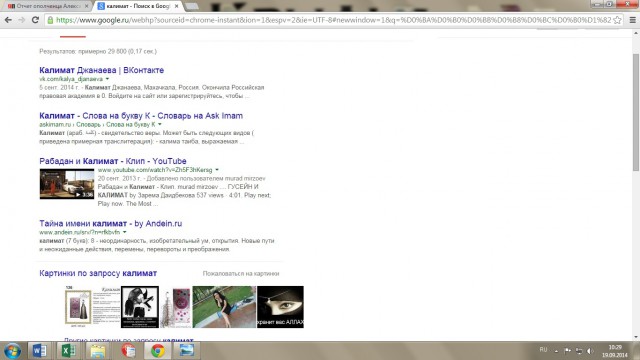The image size is (640, 360).
Task: Click the vertical scrollbar thumb
Action: [x=636, y=112]
